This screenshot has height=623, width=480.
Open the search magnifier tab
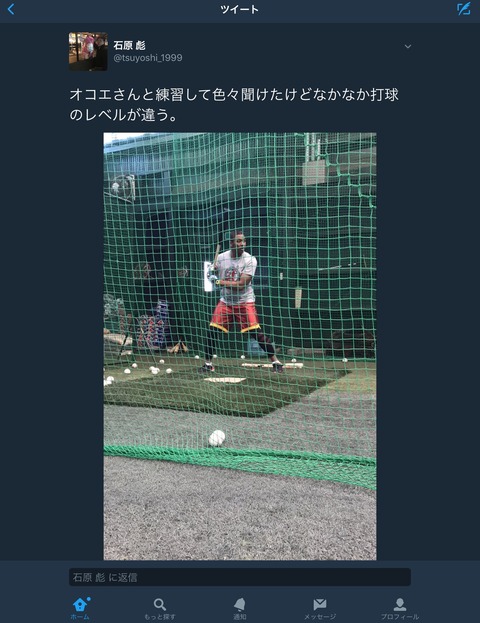click(160, 604)
